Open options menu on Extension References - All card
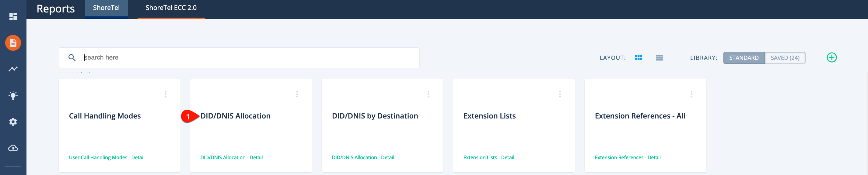Screen dimensions: 868x175 [x=691, y=94]
